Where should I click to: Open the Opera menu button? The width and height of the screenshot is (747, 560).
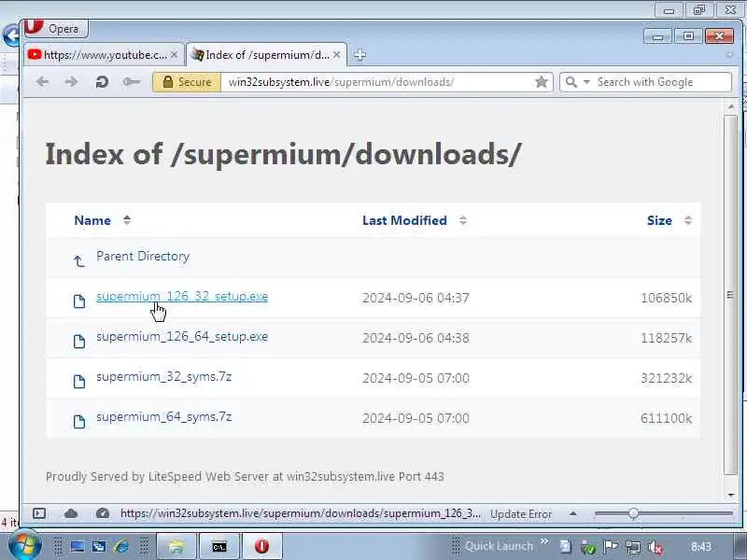point(56,28)
